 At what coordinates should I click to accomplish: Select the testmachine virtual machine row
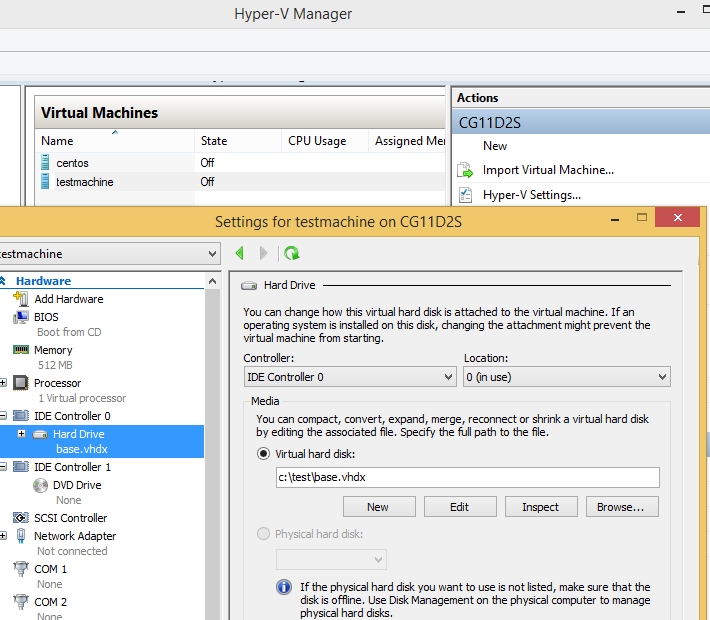[x=240, y=181]
